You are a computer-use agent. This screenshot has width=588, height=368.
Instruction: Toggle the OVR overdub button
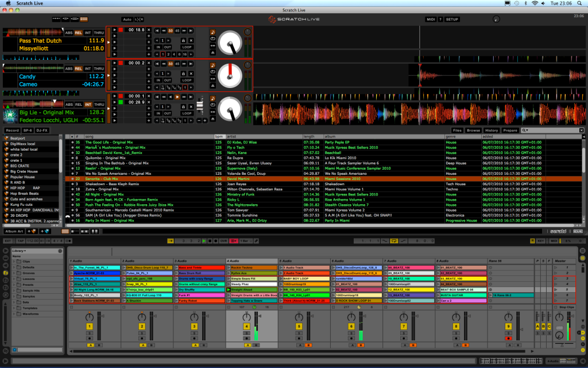223,241
